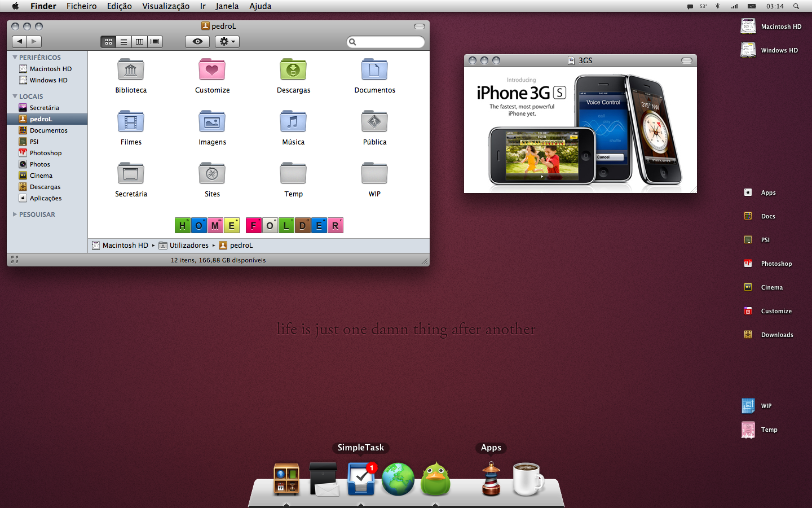Open the green Adium duck in Dock

pos(435,479)
